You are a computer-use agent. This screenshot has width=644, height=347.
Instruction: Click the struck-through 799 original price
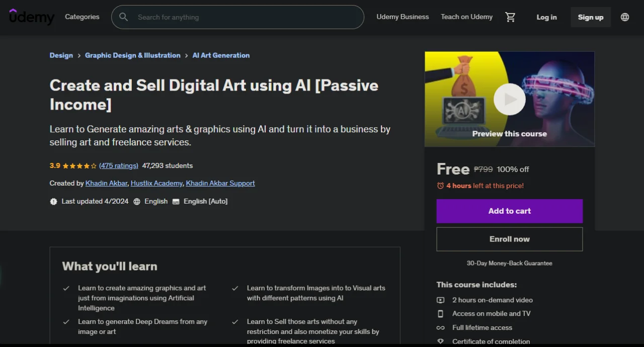484,169
